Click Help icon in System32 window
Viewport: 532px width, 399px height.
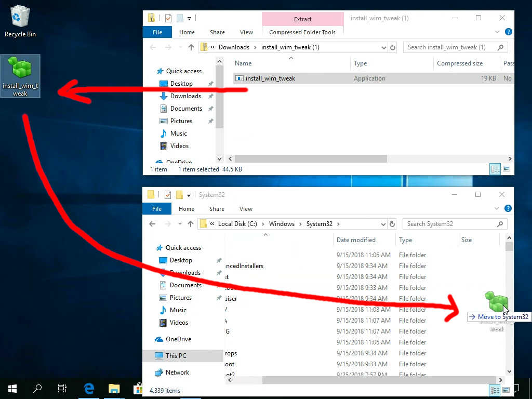pos(508,209)
